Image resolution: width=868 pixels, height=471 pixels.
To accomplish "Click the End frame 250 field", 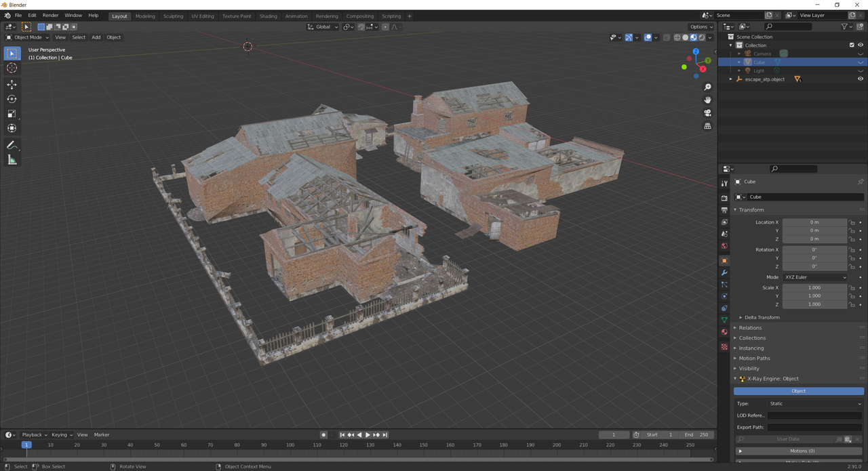I will 697,434.
